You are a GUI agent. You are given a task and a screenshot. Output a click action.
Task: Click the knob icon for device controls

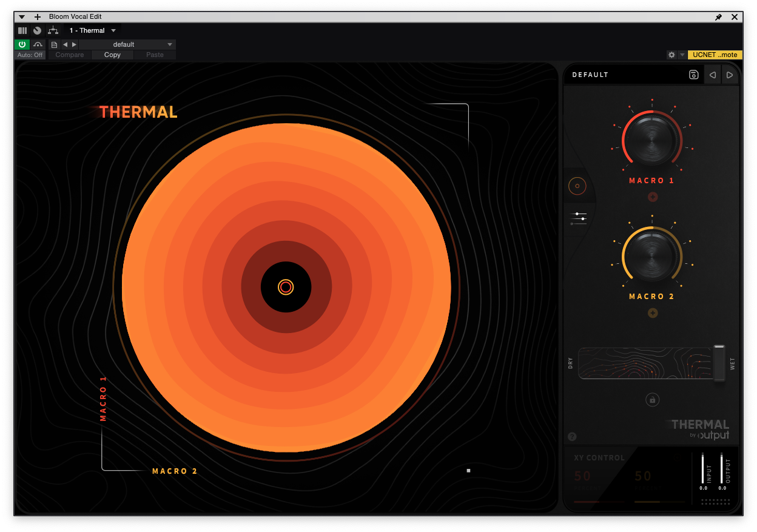point(38,30)
